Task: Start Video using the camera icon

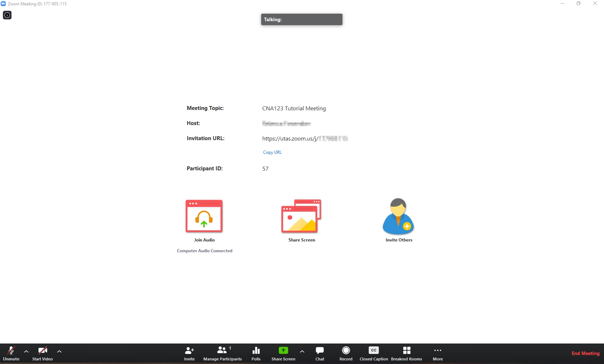Action: pyautogui.click(x=42, y=354)
